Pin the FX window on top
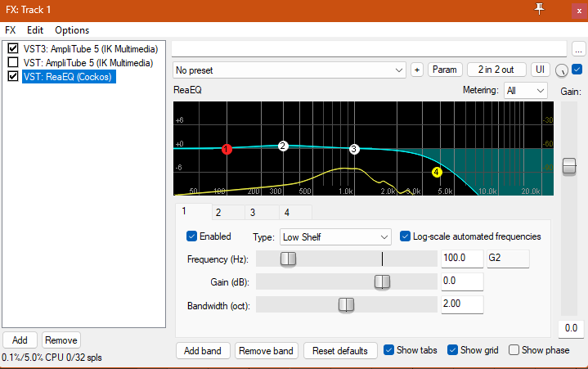588x369 pixels. coord(538,8)
